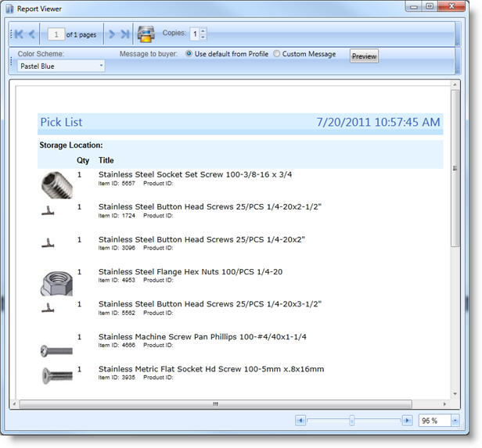Click the vertical scrollbar down arrow
482x448 pixels.
tap(455, 392)
